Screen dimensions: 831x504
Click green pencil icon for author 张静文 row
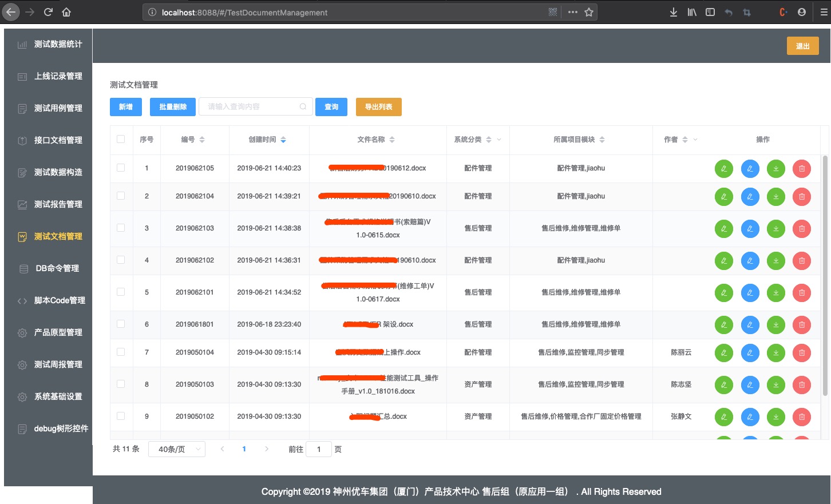[724, 417]
